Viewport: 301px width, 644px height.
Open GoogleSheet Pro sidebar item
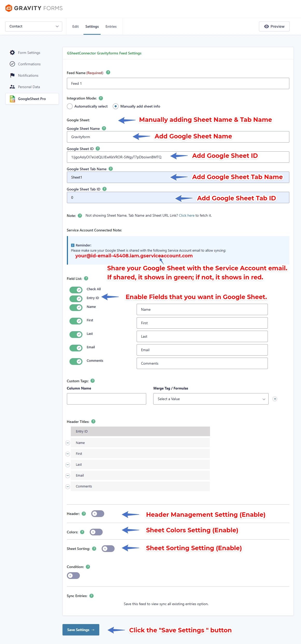(x=32, y=99)
